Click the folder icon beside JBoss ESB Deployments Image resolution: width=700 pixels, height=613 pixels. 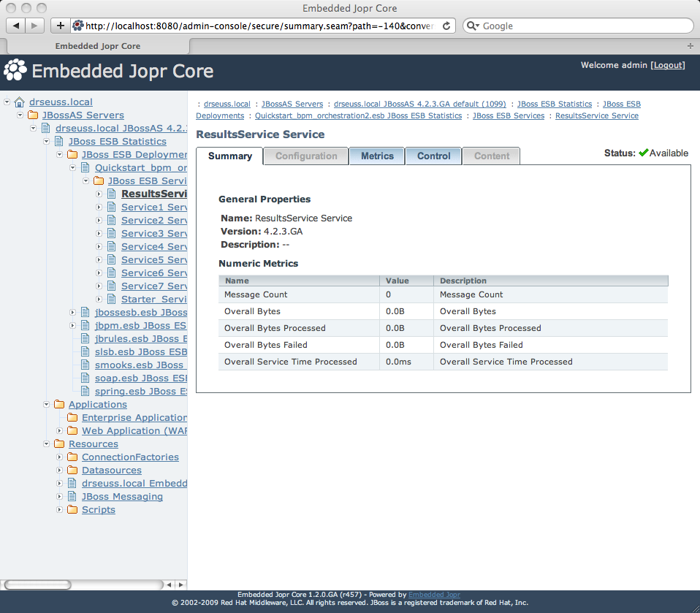click(x=72, y=154)
